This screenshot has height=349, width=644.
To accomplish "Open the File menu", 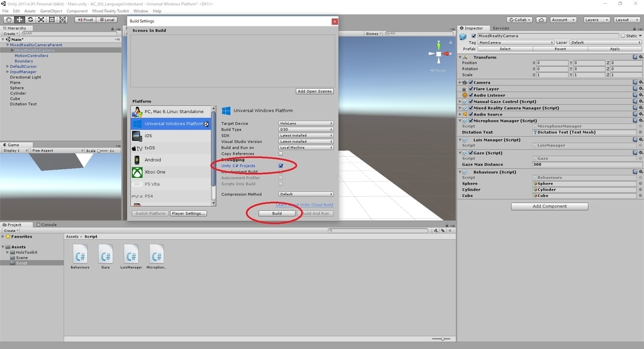I will click(5, 11).
